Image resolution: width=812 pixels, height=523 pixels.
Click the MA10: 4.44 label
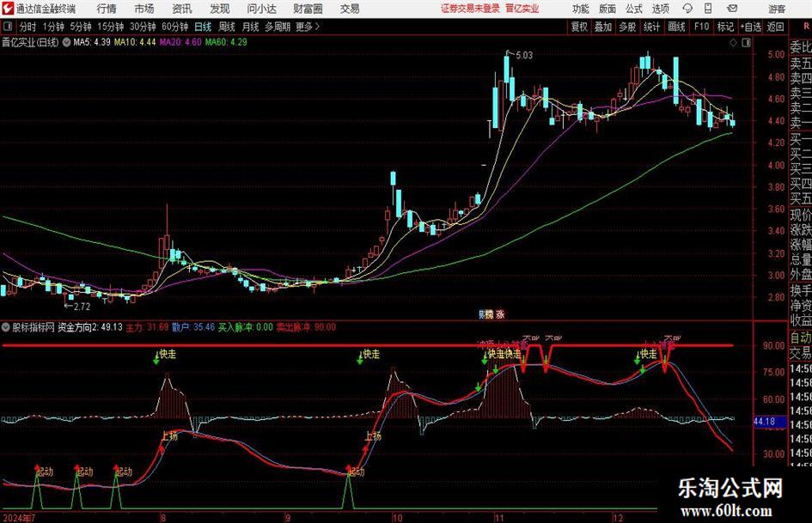tap(135, 42)
